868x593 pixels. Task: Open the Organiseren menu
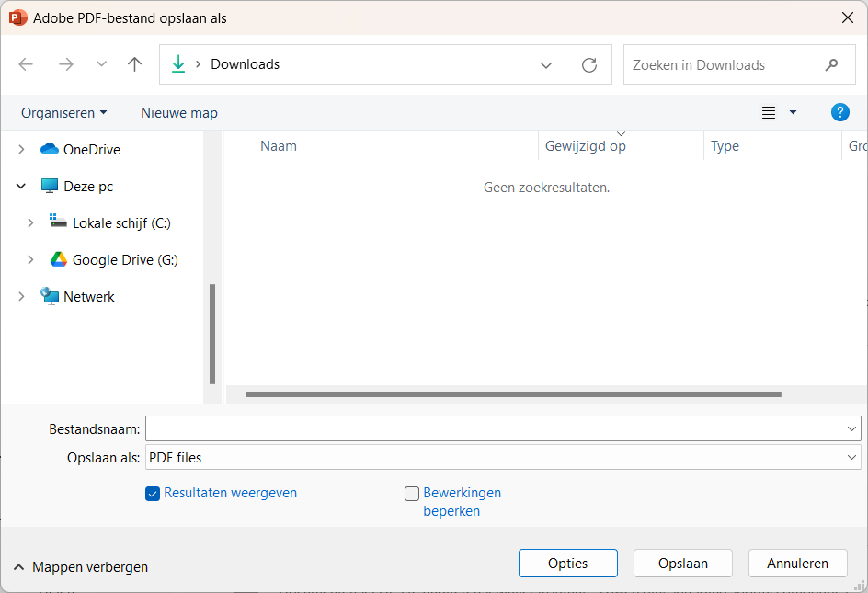click(63, 113)
